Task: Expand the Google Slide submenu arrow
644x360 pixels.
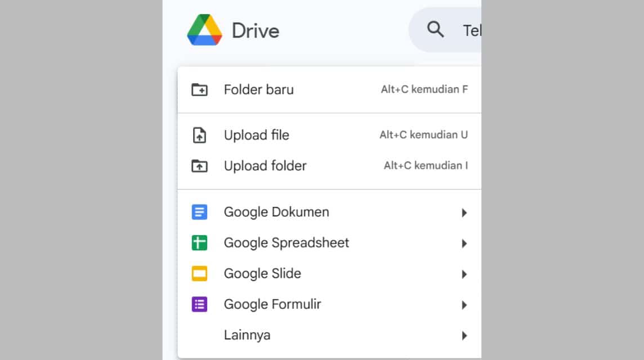Action: coord(464,274)
